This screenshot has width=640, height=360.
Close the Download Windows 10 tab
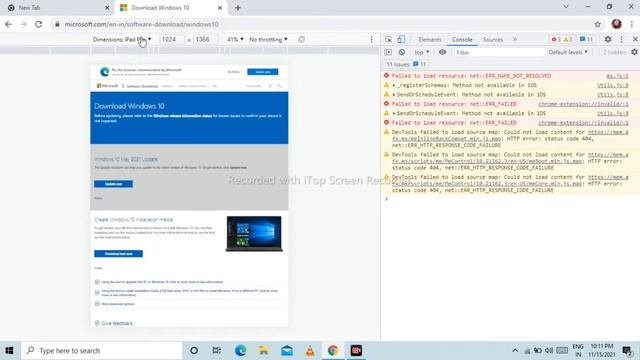pyautogui.click(x=220, y=8)
